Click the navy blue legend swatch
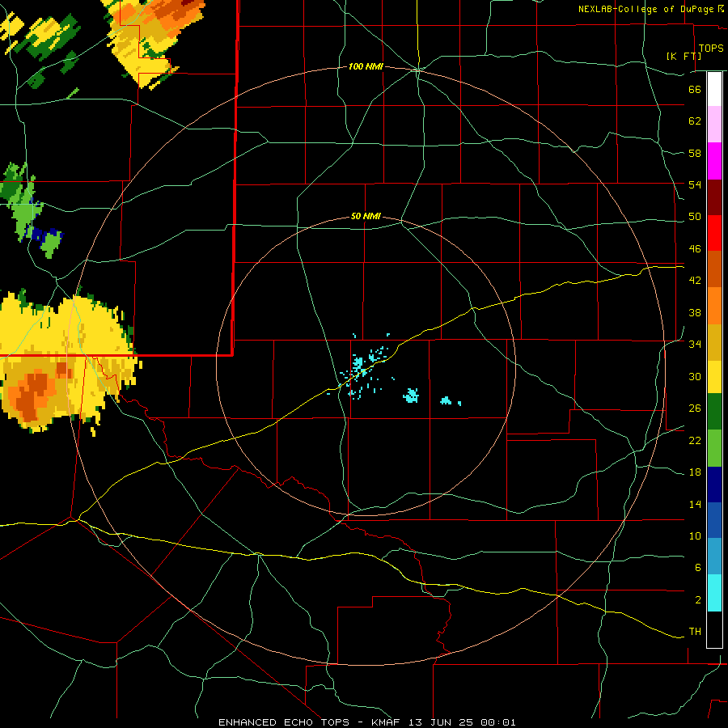Image resolution: width=728 pixels, height=728 pixels. click(x=714, y=485)
